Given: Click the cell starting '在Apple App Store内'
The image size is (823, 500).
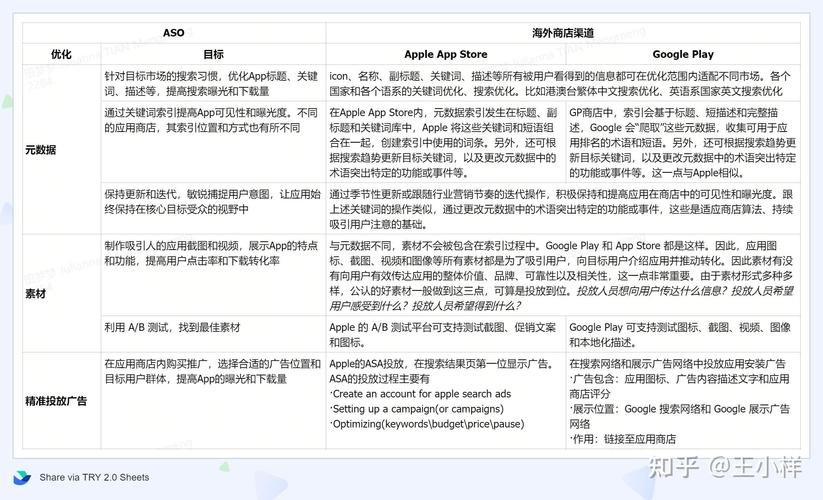Looking at the screenshot, I should tap(446, 142).
